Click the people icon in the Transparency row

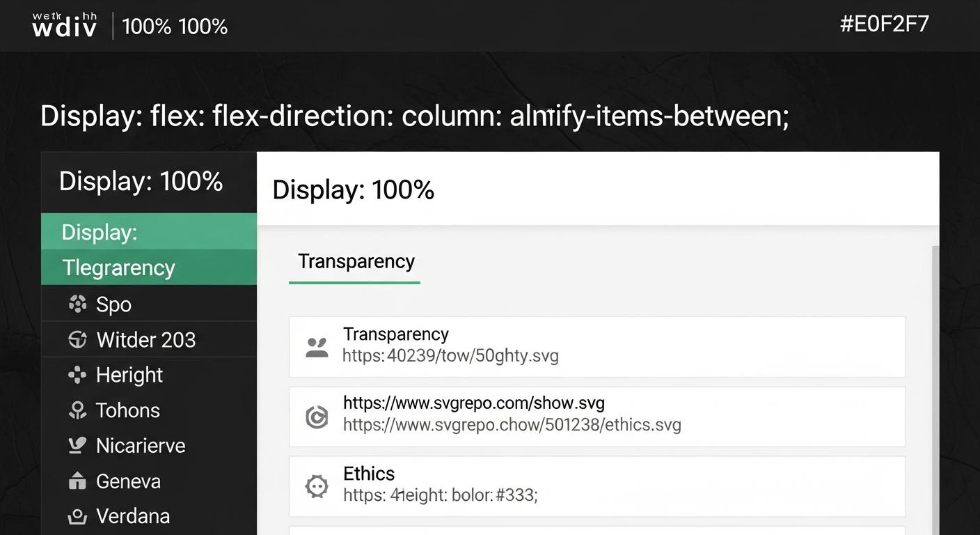[317, 347]
